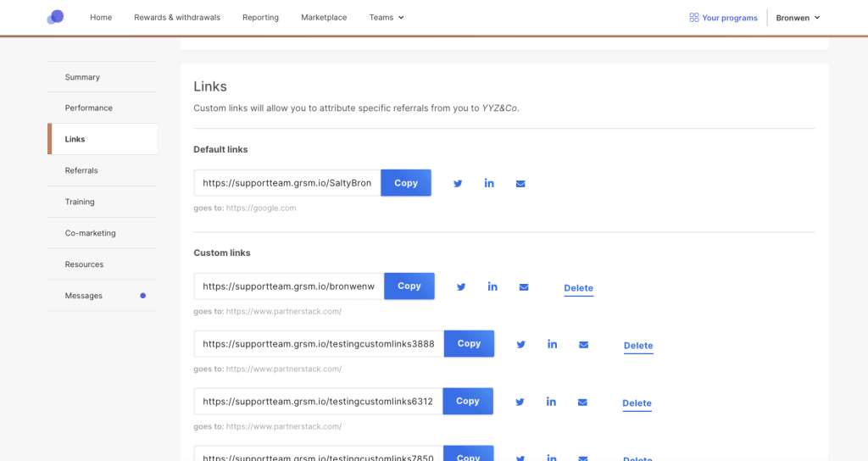868x461 pixels.
Task: Email the testingcustomlinks6312 link
Action: 582,402
